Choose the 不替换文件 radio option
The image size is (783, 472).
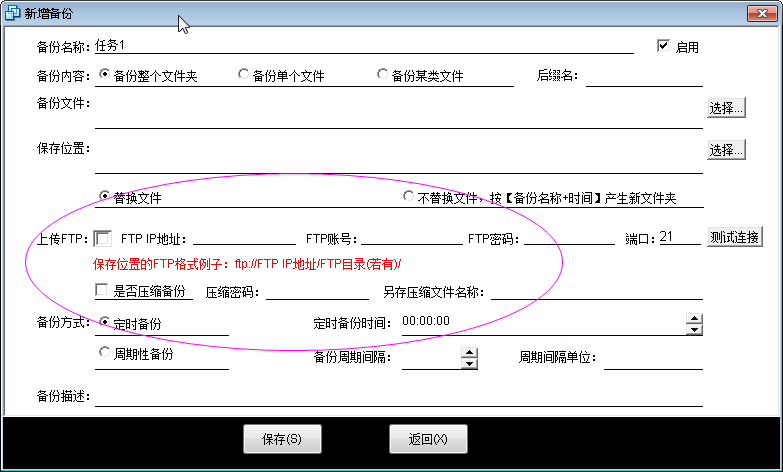[408, 196]
